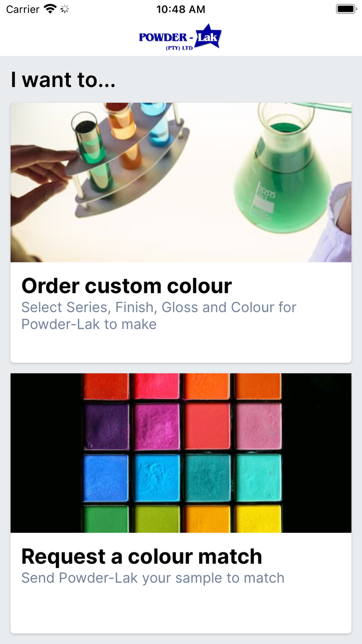Screen dimensions: 362x644
Task: Tap the Powder-Lak star logo
Action: (x=179, y=36)
